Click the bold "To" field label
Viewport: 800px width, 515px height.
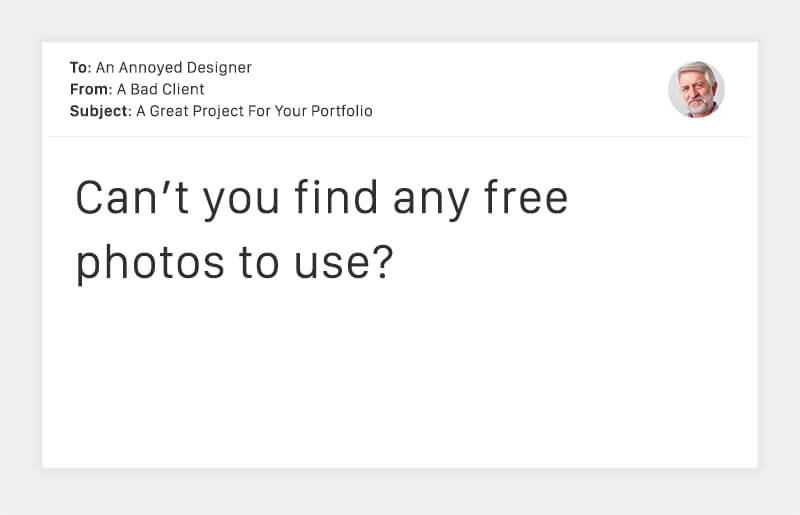point(80,68)
